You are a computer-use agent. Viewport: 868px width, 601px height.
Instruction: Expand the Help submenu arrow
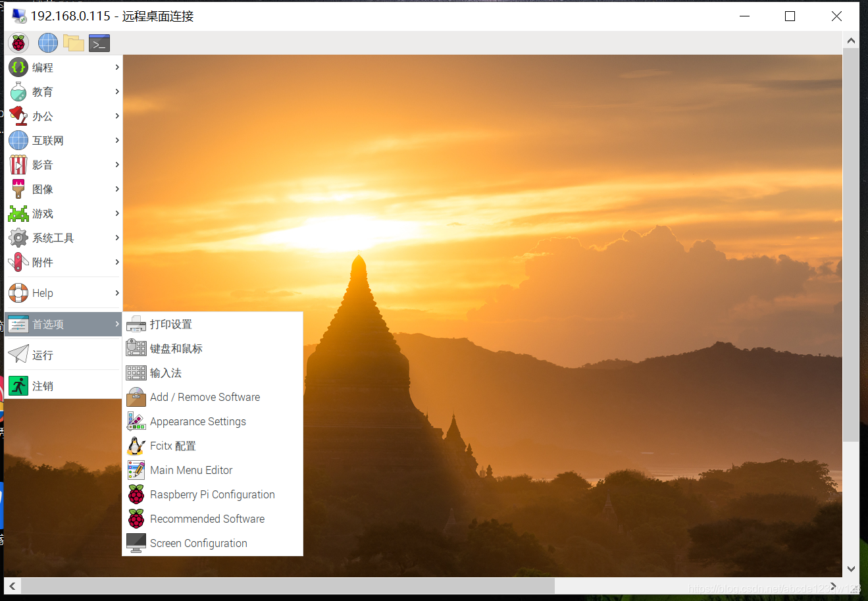(117, 293)
